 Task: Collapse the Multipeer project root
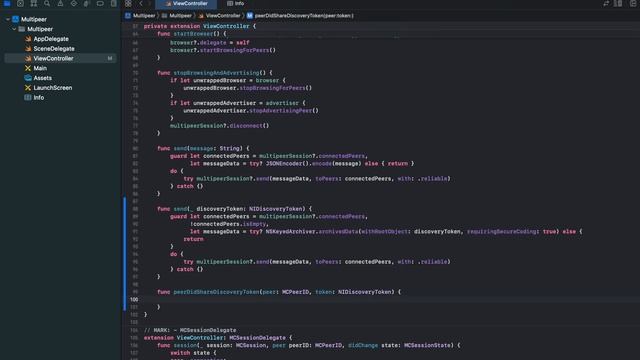pyautogui.click(x=8, y=19)
